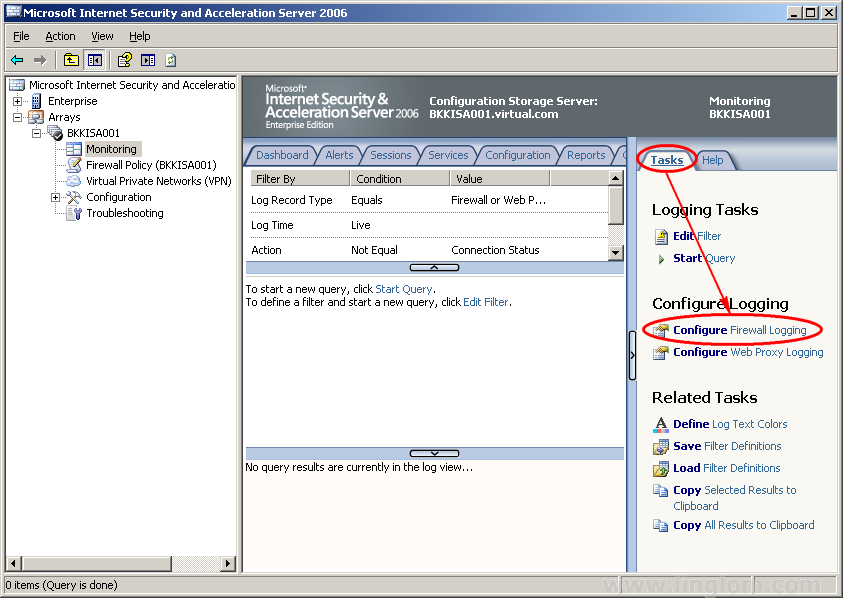The image size is (843, 598).
Task: Click the Enterprise building icon in tree
Action: coord(37,101)
